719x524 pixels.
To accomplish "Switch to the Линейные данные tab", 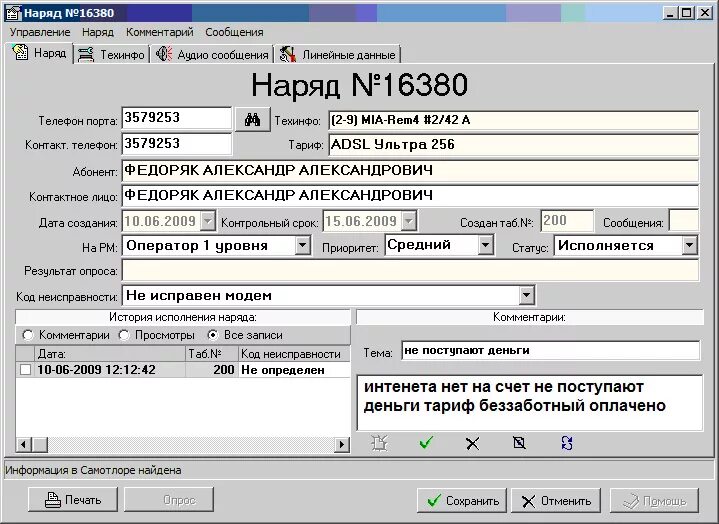I will pos(338,55).
